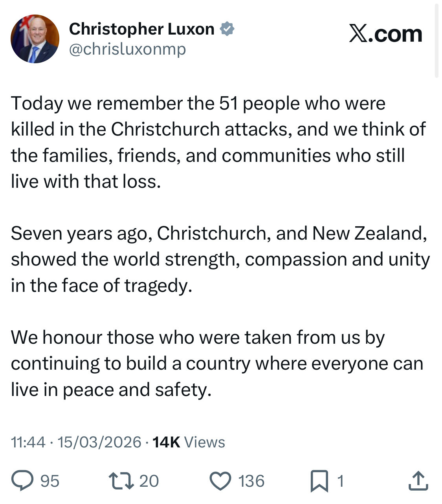The height and width of the screenshot is (504, 442).
Task: Open Christopher Luxon's profile picture
Action: pyautogui.click(x=35, y=39)
